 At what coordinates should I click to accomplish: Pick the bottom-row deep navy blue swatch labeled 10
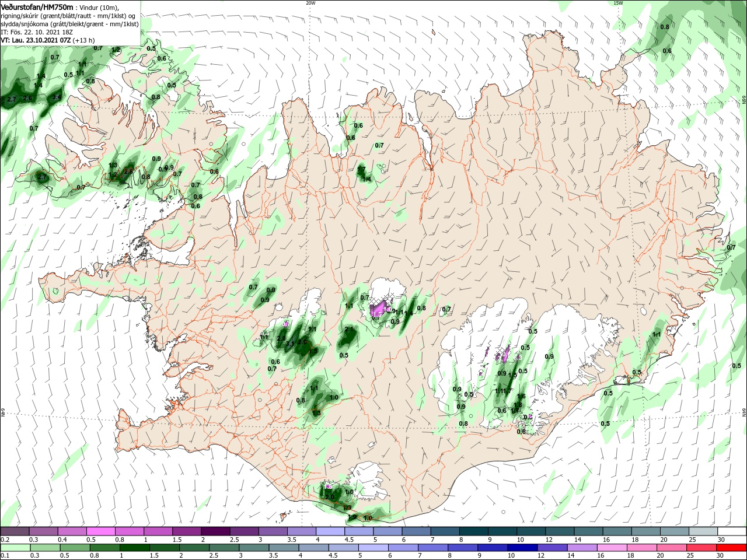click(522, 548)
